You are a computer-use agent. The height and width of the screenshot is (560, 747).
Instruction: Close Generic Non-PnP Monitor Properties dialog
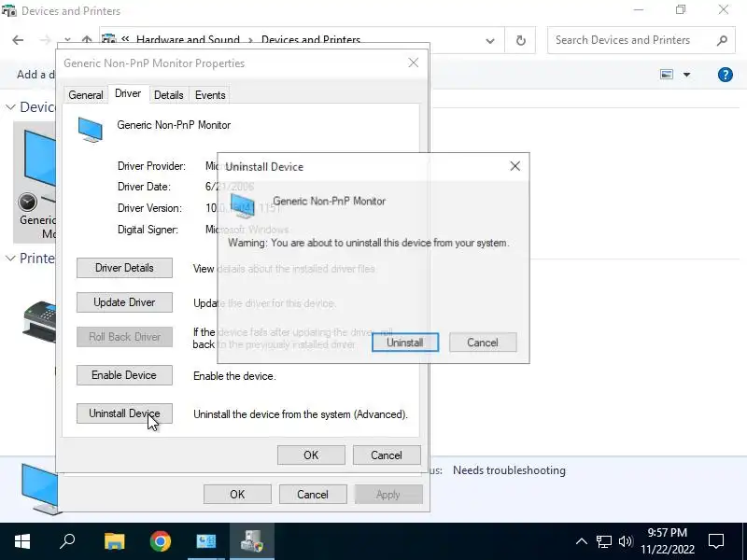[x=413, y=63]
